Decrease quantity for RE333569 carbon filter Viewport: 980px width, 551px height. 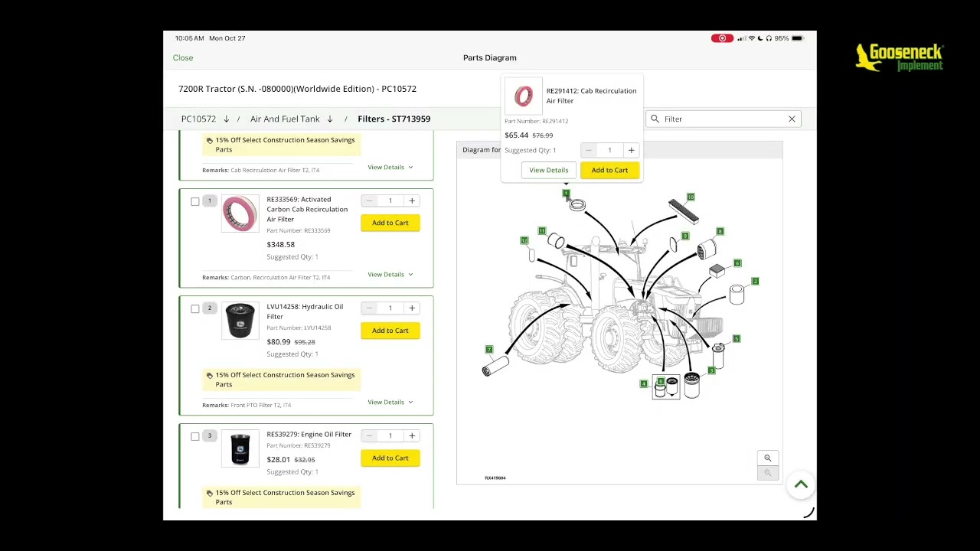pos(369,201)
